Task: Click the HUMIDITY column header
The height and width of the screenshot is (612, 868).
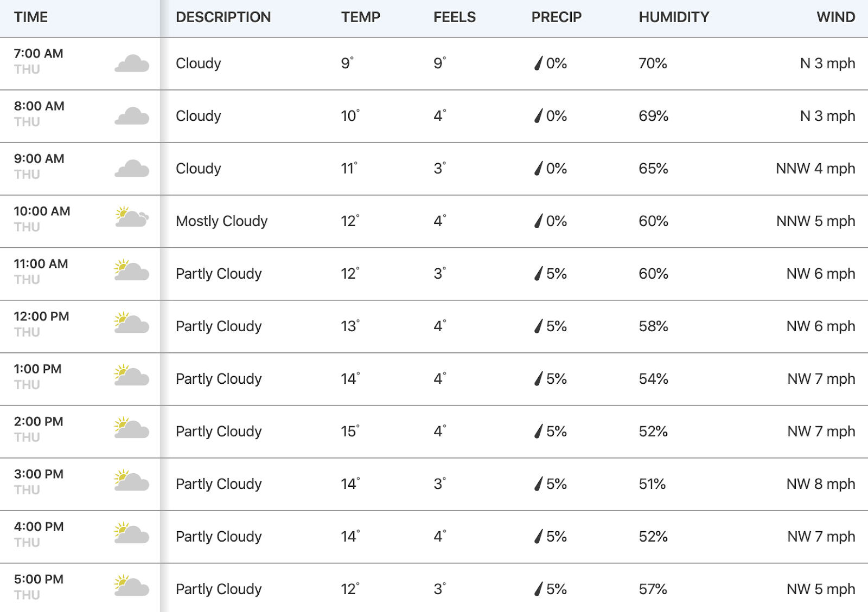Action: (x=674, y=17)
